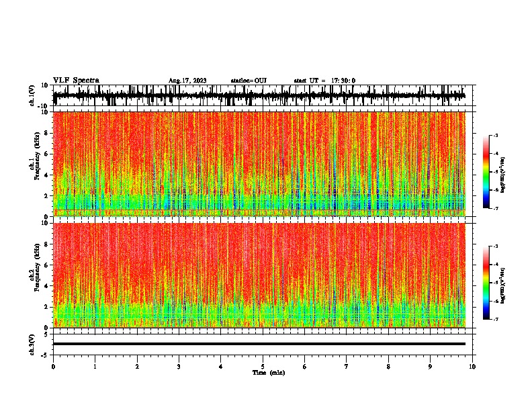The image size is (532, 411).
Task: Click the time axis tick label "3"
Action: point(179,367)
